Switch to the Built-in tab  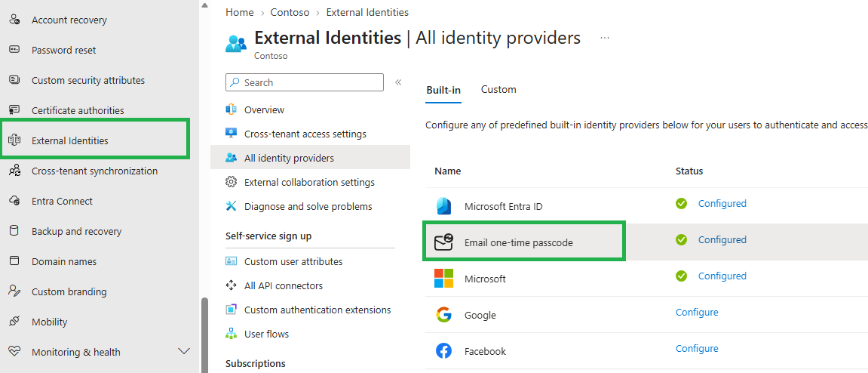tap(443, 90)
